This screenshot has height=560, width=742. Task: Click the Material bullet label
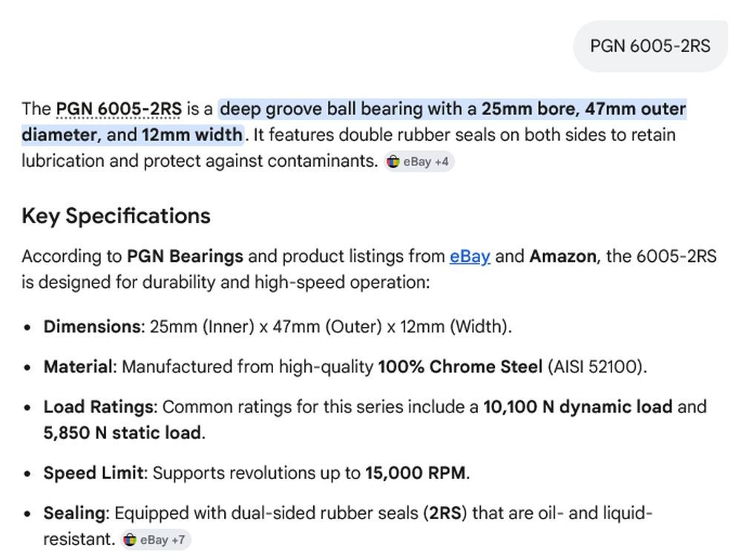click(x=78, y=367)
